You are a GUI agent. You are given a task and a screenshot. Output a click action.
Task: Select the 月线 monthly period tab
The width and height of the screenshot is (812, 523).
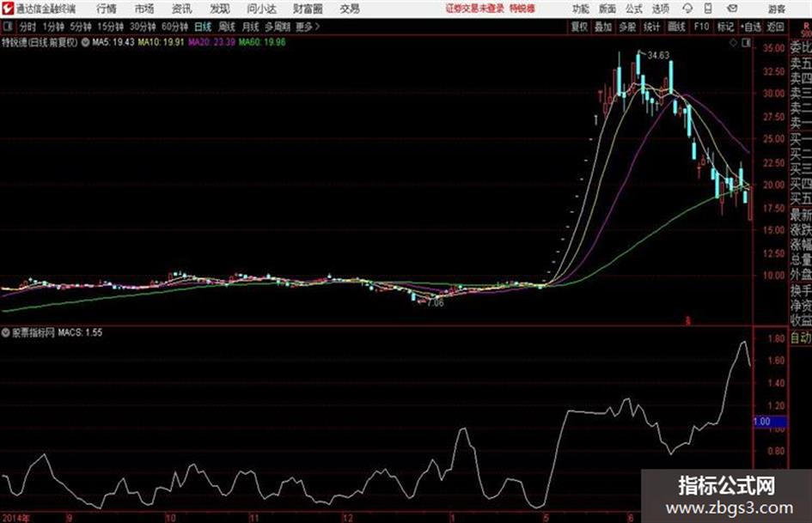(251, 27)
